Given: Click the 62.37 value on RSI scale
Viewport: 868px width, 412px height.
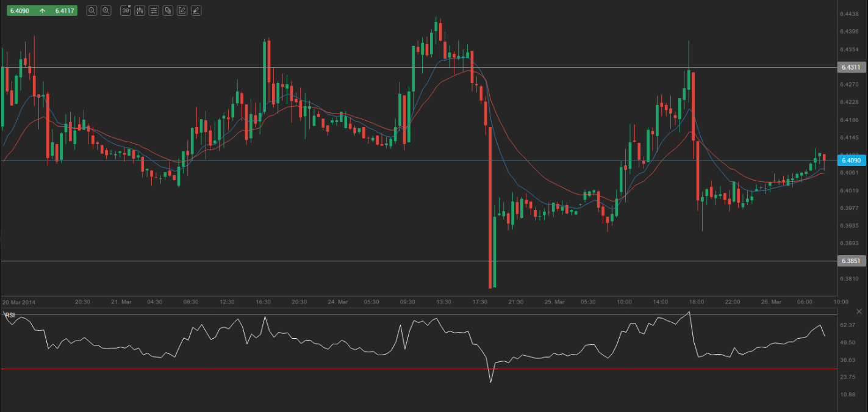Looking at the screenshot, I should click(x=848, y=325).
